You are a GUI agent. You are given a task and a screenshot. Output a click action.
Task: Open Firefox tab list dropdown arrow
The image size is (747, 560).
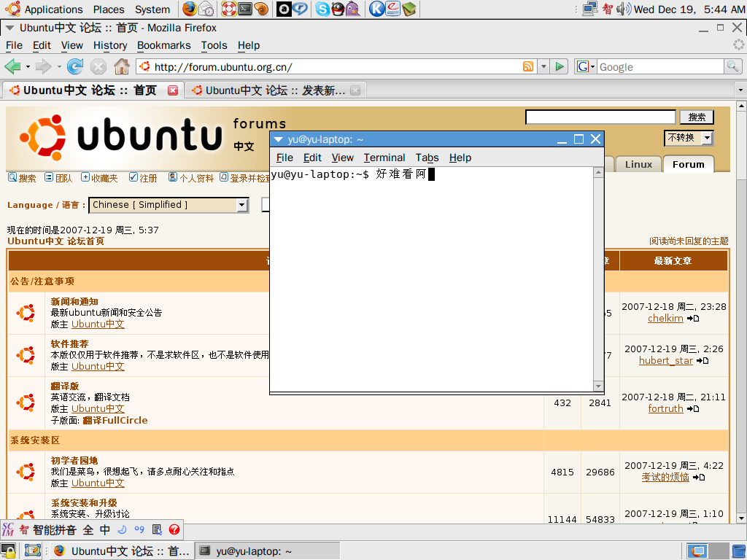(740, 90)
